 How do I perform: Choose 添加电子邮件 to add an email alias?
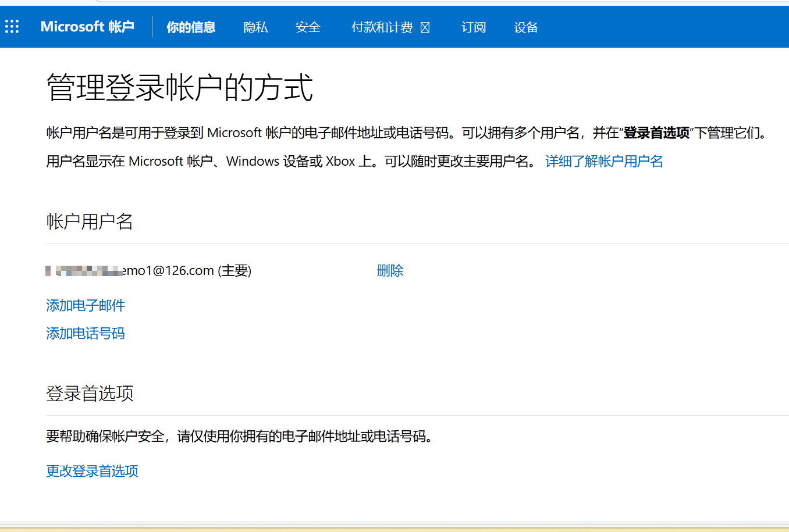pyautogui.click(x=86, y=305)
